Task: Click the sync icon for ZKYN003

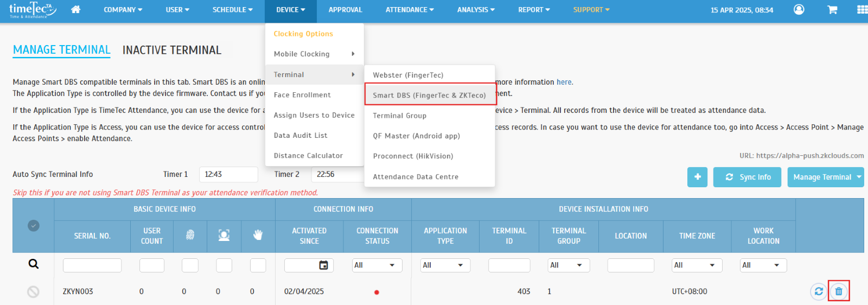Action: [819, 291]
